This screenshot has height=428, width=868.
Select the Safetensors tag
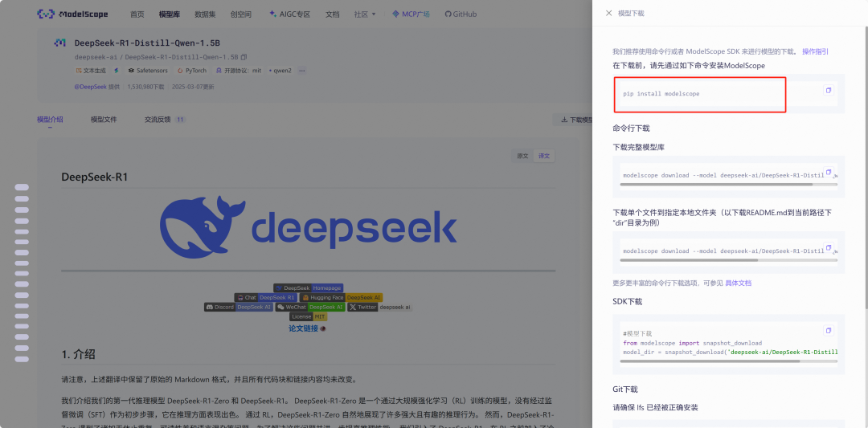tap(149, 71)
